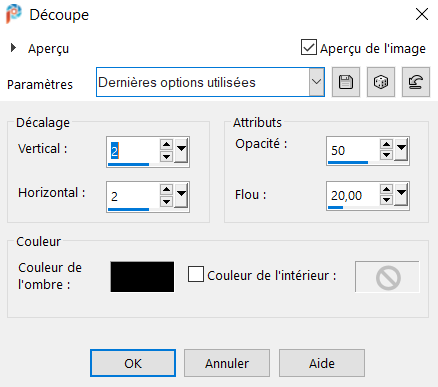The image size is (438, 387).
Task: Click the PaintShop Pro logo in title bar
Action: coord(14,14)
